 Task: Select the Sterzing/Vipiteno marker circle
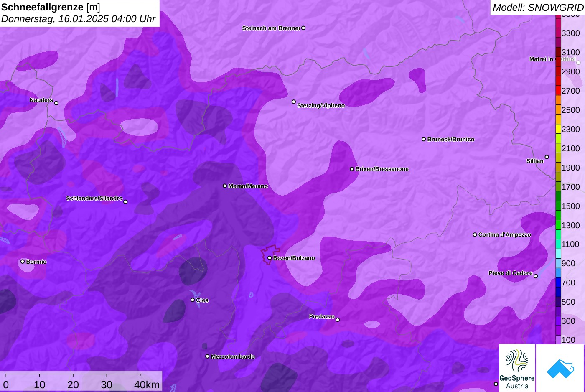click(294, 102)
